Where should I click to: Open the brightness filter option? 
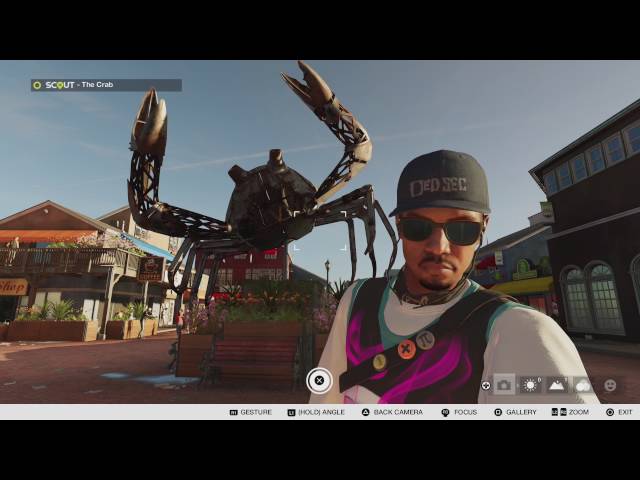tap(531, 385)
